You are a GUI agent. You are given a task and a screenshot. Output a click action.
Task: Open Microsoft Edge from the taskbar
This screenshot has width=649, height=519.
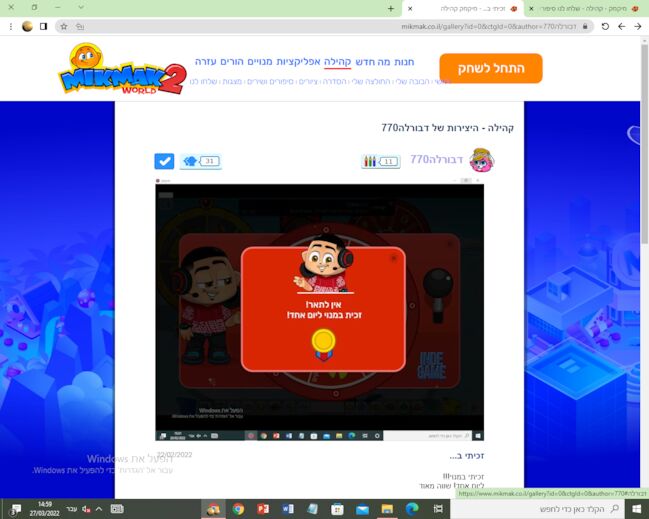coord(412,509)
